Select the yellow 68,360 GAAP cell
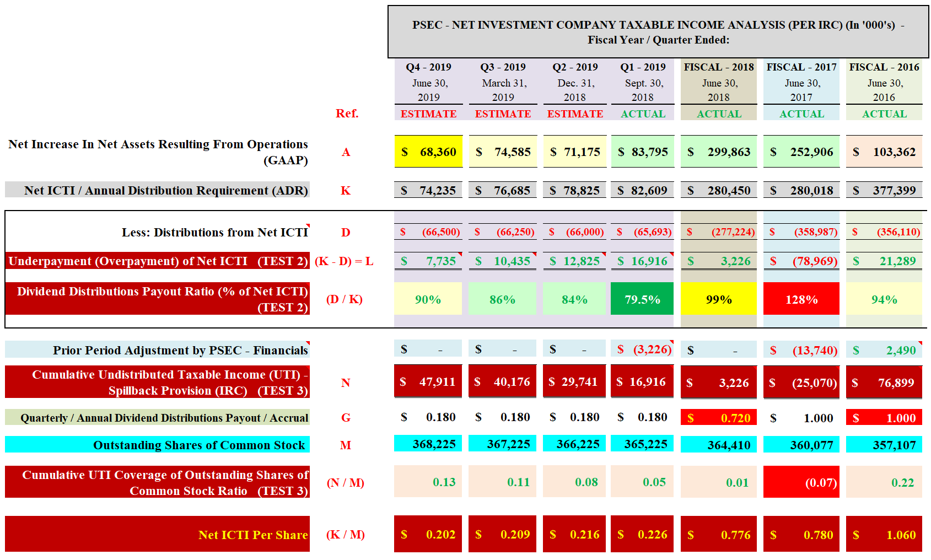The image size is (931, 560). point(428,152)
